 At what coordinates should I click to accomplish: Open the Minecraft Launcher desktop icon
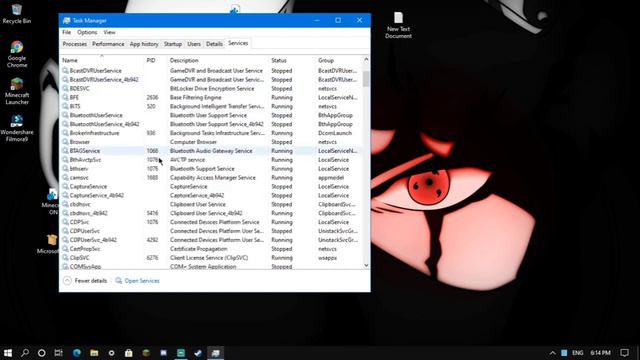point(17,91)
